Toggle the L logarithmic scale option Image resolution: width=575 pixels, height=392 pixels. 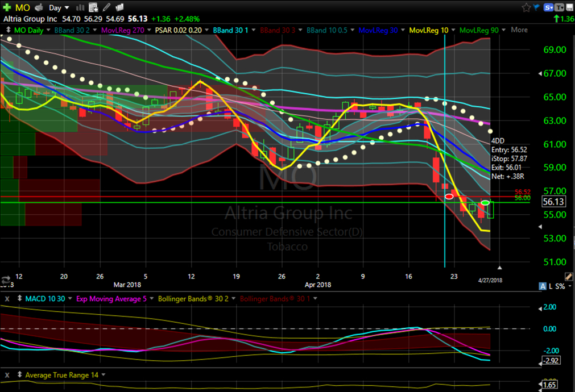pyautogui.click(x=551, y=286)
